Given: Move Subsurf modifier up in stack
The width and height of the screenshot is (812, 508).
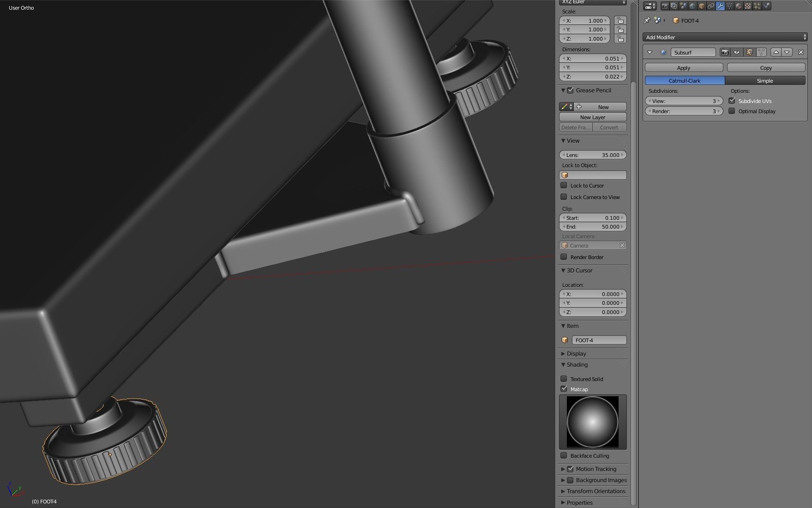Looking at the screenshot, I should tap(776, 52).
